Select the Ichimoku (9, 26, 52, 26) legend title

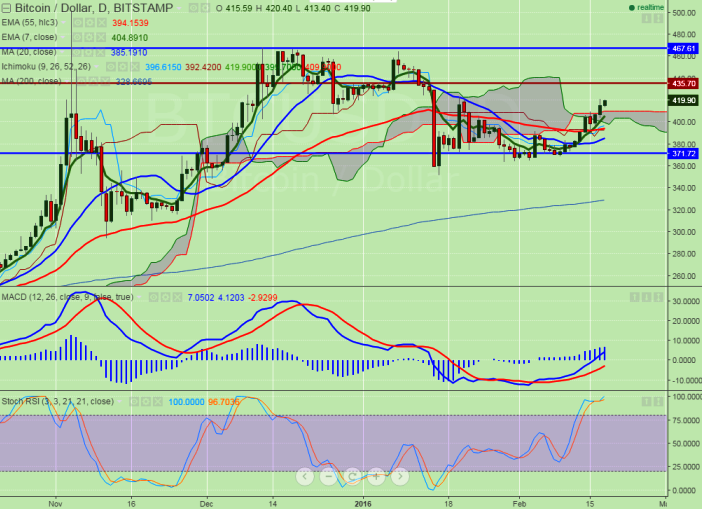(46, 67)
